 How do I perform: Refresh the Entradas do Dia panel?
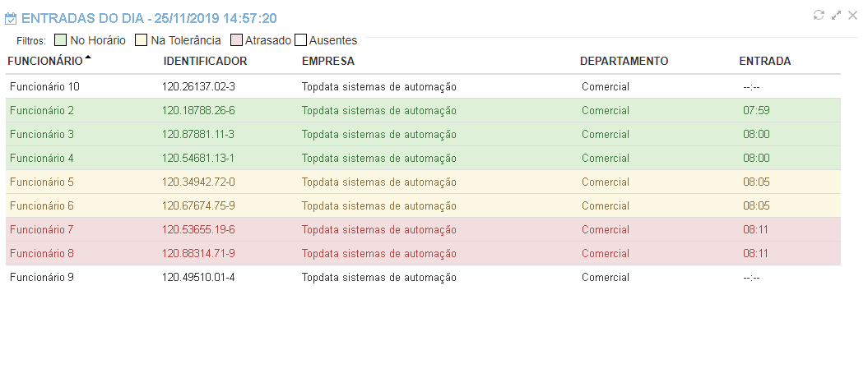[819, 15]
